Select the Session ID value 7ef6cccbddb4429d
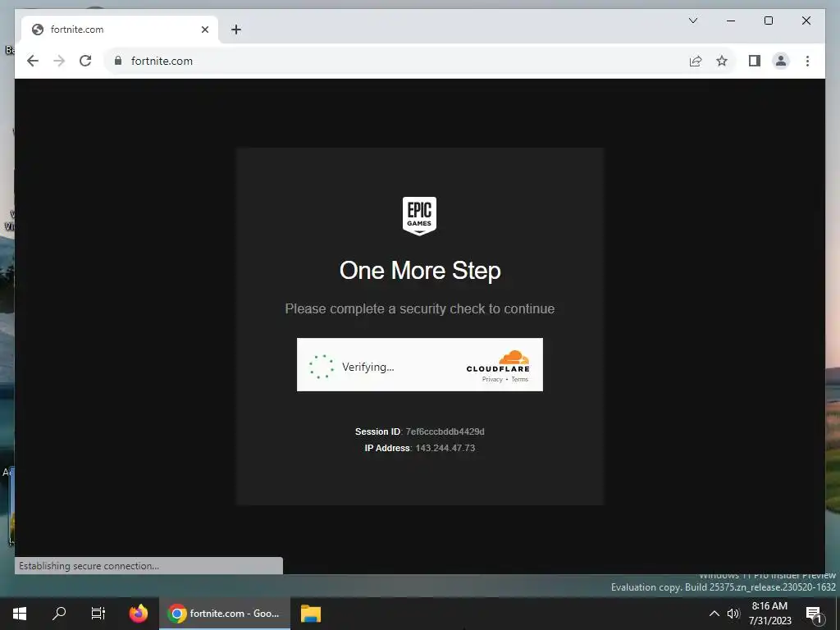Image resolution: width=840 pixels, height=630 pixels. pyautogui.click(x=445, y=431)
